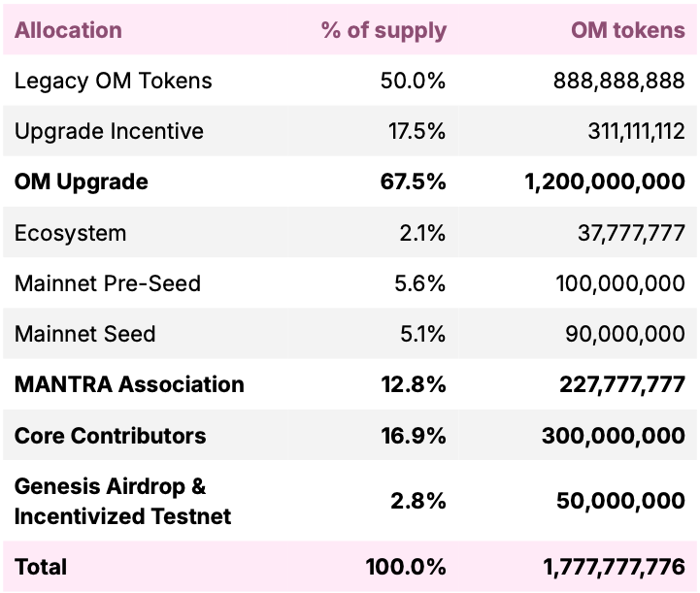The height and width of the screenshot is (593, 700).
Task: Select the Legacy OM Tokens row label
Action: coord(113,81)
